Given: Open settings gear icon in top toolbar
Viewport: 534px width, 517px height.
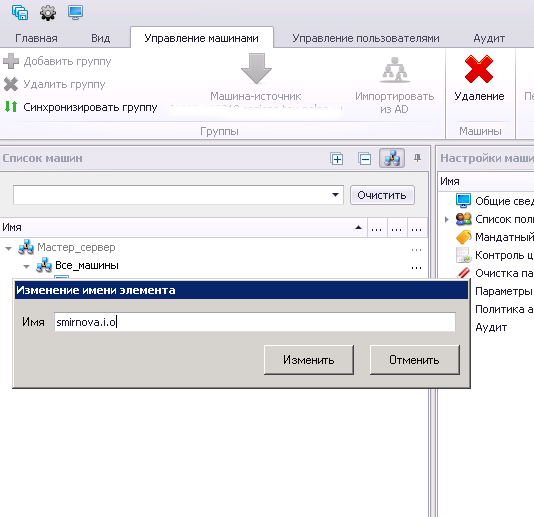Looking at the screenshot, I should pyautogui.click(x=48, y=13).
